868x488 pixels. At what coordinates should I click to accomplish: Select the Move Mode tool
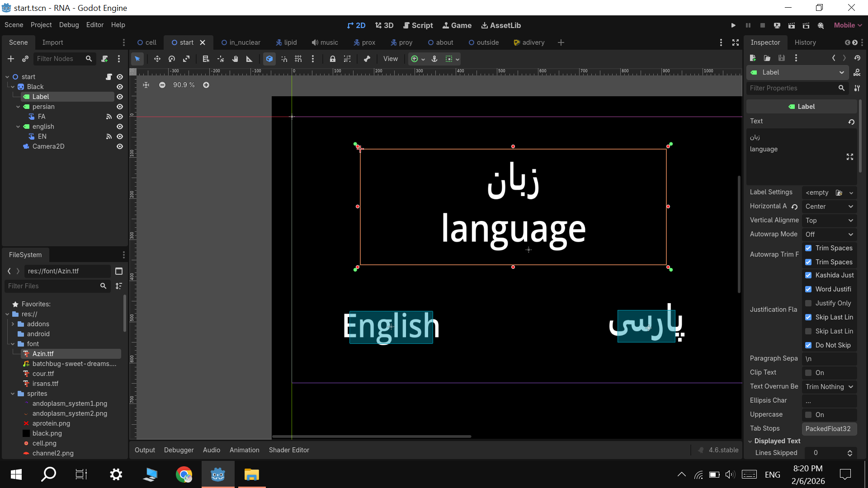tap(157, 59)
